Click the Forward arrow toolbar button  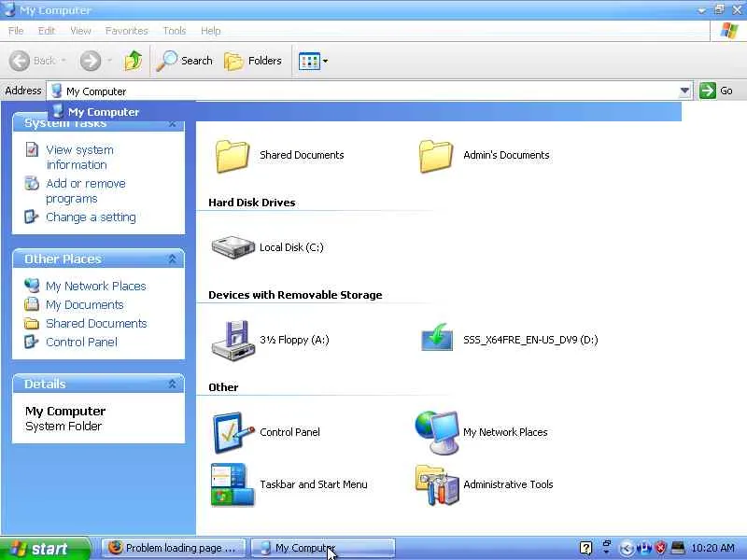tap(90, 61)
